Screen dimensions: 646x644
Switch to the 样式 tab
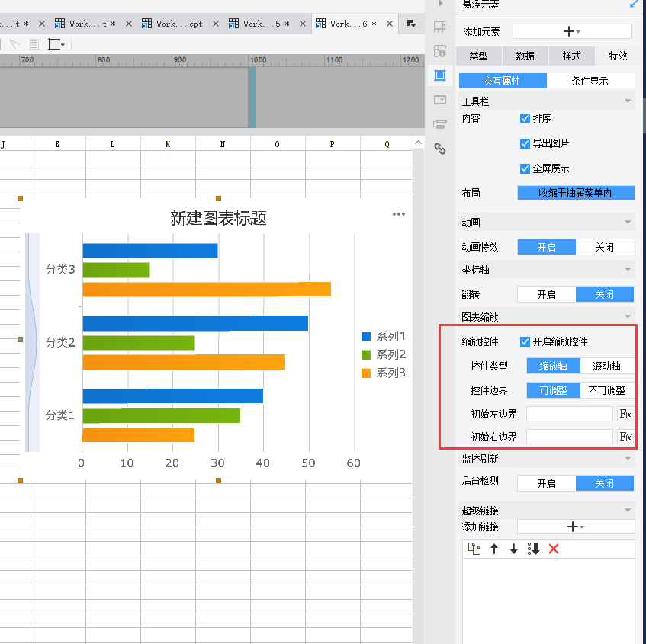571,56
